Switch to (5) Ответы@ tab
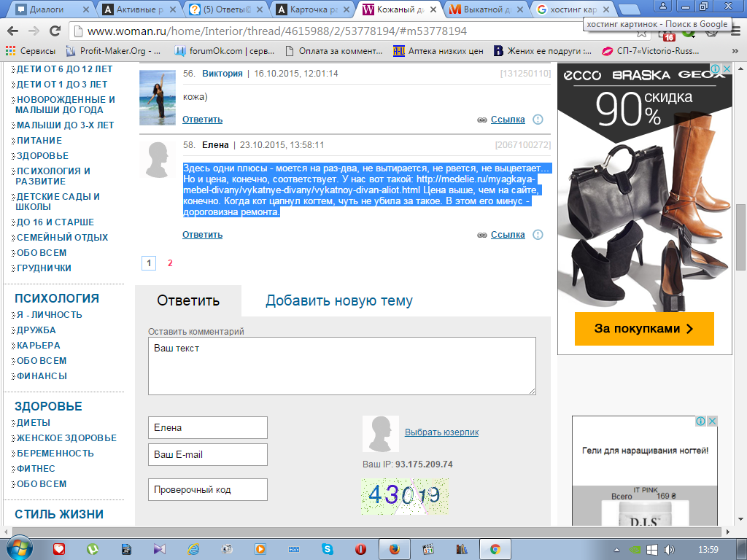This screenshot has width=747, height=560. pyautogui.click(x=227, y=9)
